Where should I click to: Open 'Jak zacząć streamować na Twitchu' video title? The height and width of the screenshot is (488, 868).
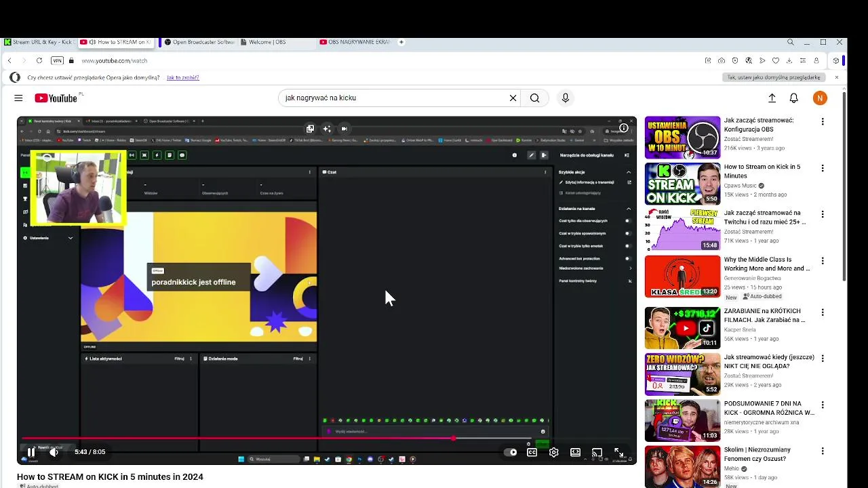coord(765,218)
